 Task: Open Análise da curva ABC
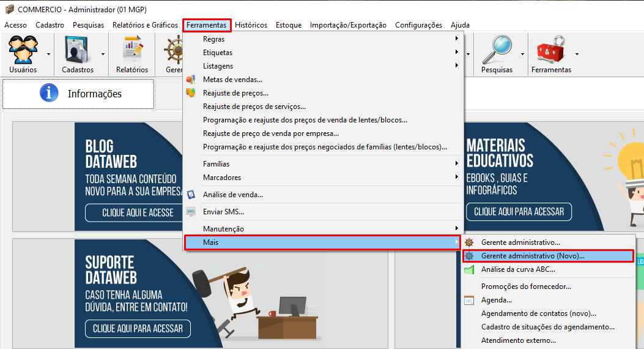tap(518, 269)
